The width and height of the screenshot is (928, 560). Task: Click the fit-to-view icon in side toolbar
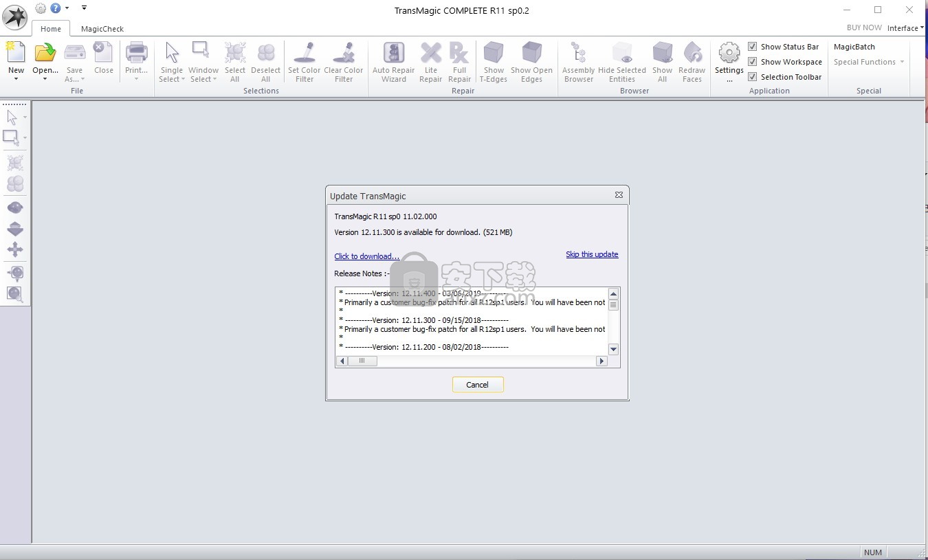(15, 273)
